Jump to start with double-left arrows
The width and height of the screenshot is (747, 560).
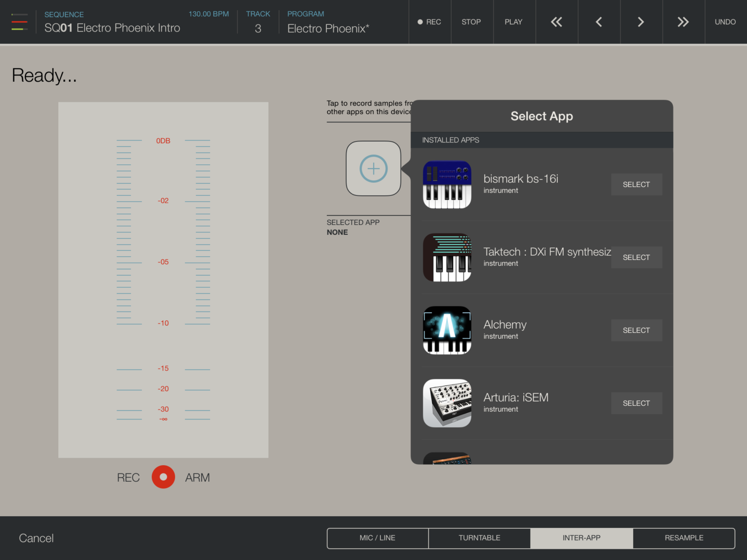click(556, 22)
